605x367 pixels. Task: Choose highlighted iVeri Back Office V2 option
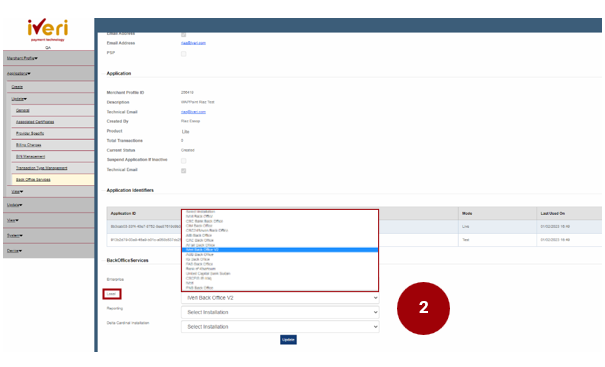[280, 250]
